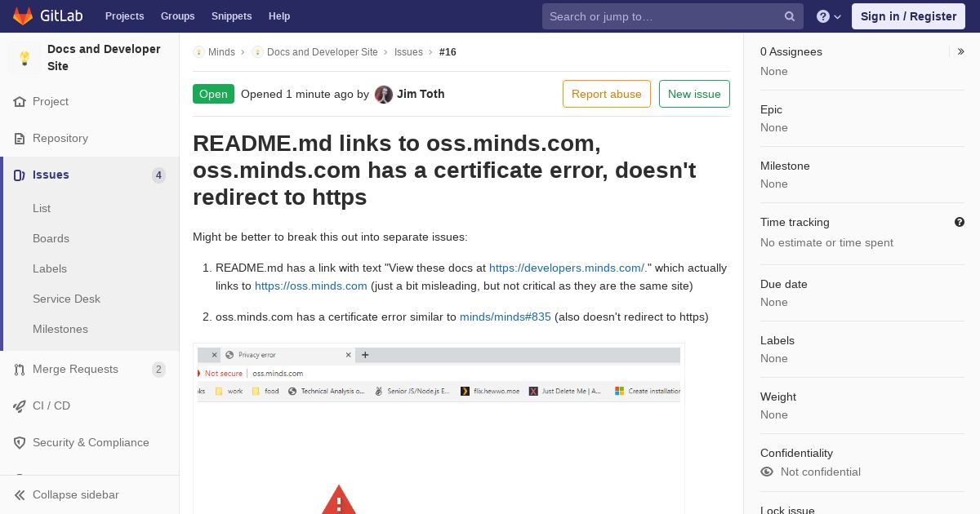Click Collapse sidebar text
980x514 pixels.
[x=76, y=495]
